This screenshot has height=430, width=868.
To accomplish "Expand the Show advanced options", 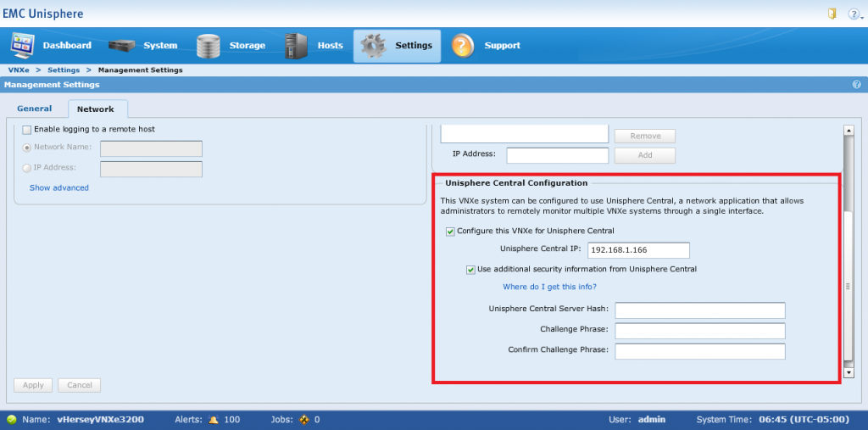I will pyautogui.click(x=58, y=187).
